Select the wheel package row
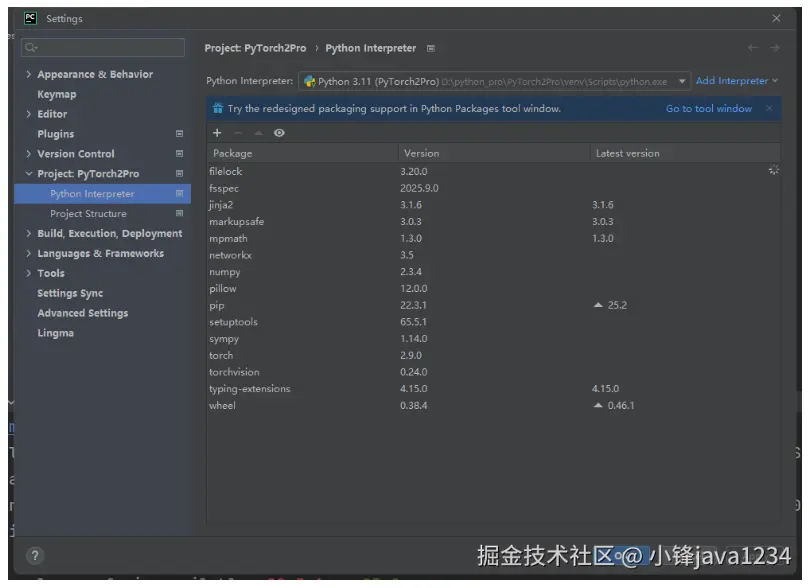Image resolution: width=810 pixels, height=588 pixels. click(x=493, y=405)
